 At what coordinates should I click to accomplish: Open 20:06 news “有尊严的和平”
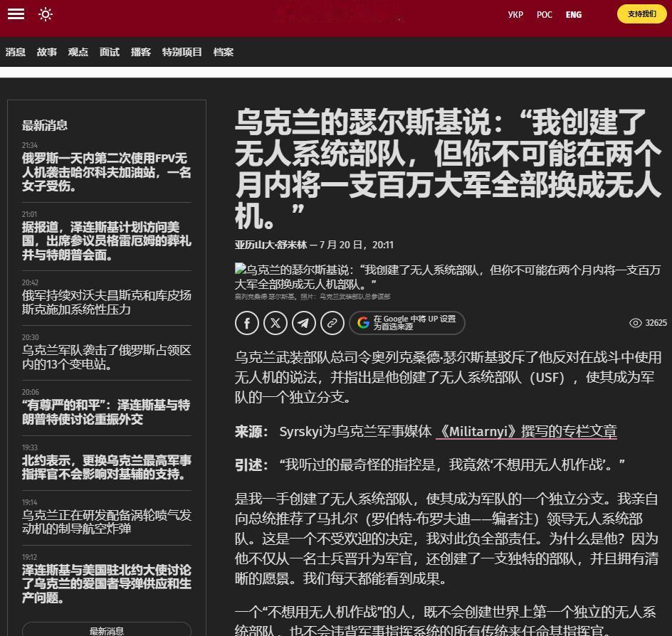point(106,412)
